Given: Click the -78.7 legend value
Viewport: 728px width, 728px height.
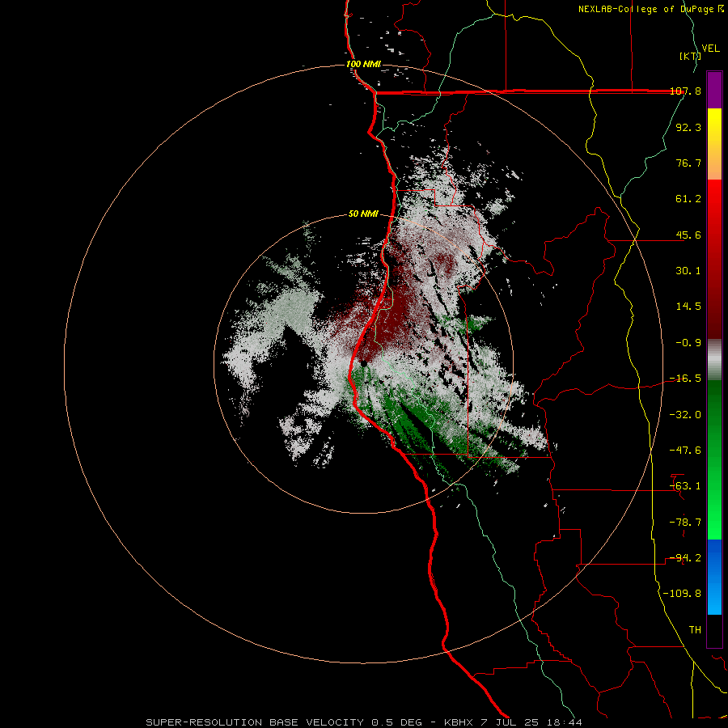Looking at the screenshot, I should coord(685,523).
